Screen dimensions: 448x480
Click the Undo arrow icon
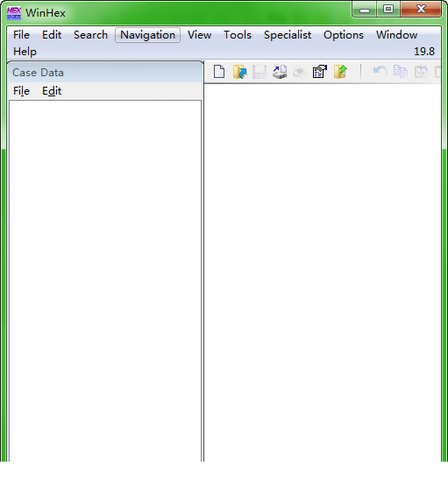(x=380, y=72)
